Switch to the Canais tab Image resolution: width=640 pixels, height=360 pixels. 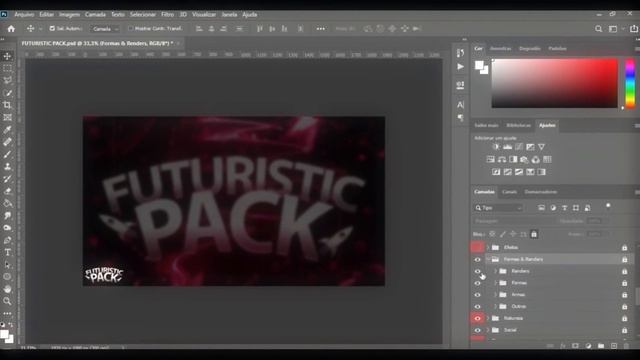(x=509, y=192)
